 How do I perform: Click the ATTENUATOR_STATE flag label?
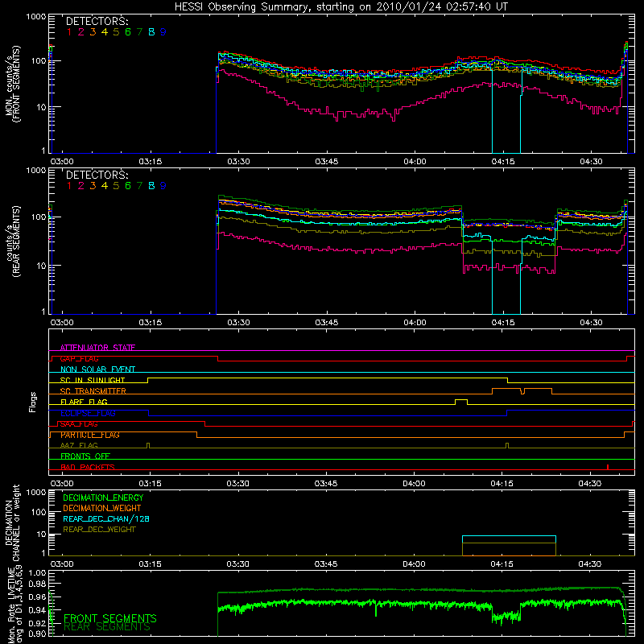pyautogui.click(x=97, y=348)
